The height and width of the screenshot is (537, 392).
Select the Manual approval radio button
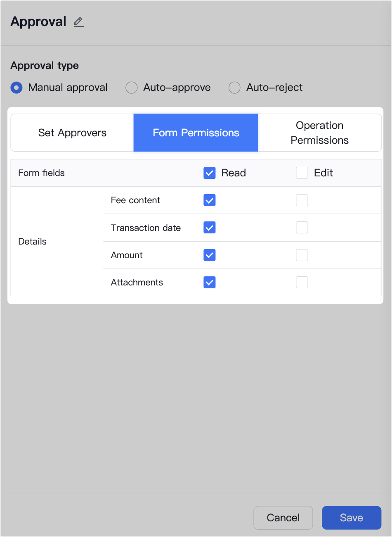[16, 88]
